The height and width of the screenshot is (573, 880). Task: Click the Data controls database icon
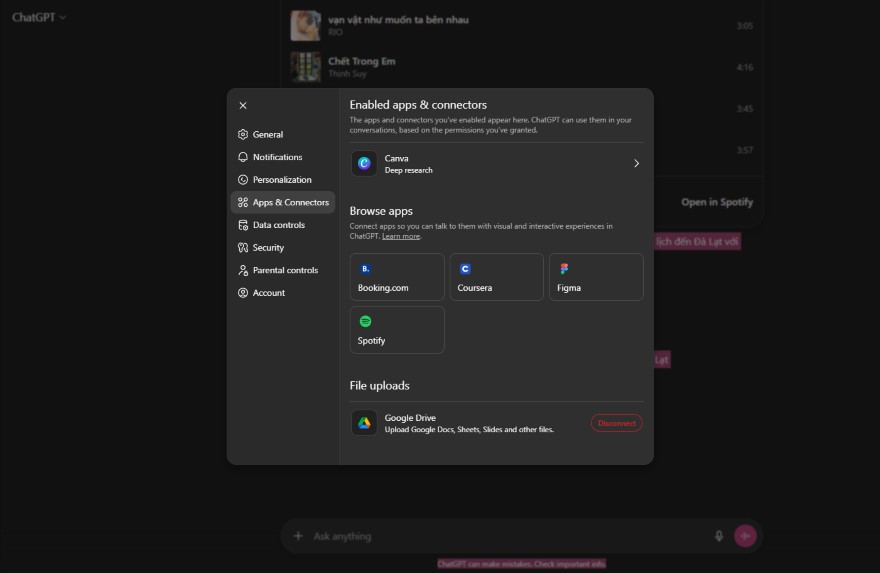[243, 225]
